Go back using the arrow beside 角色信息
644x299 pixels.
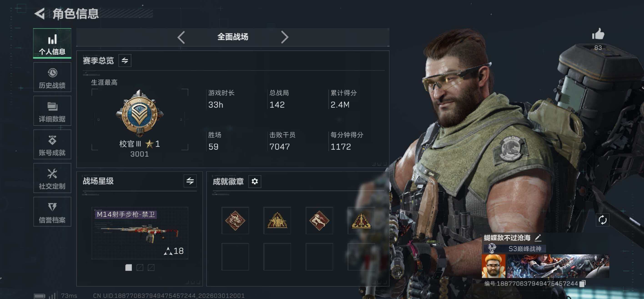(x=40, y=13)
